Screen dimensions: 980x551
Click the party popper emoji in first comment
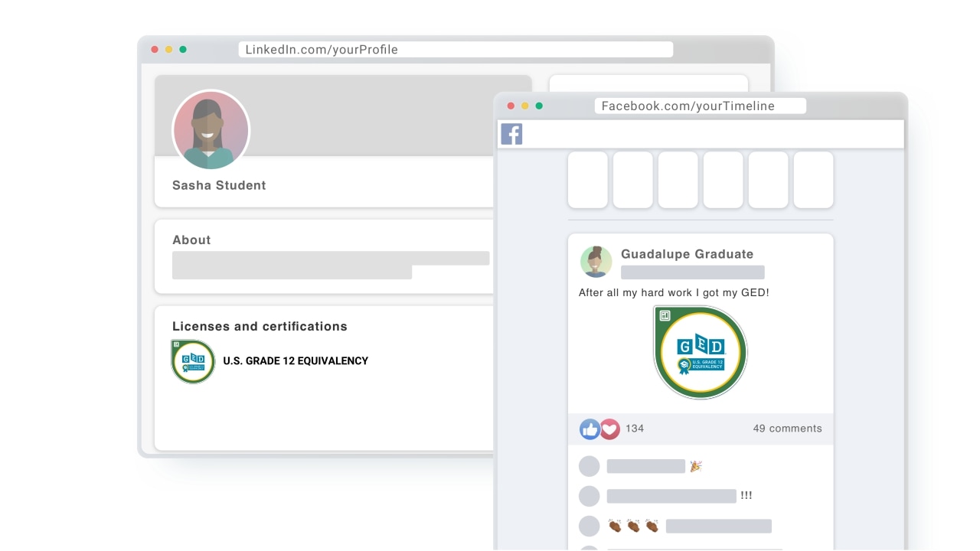[x=695, y=466]
